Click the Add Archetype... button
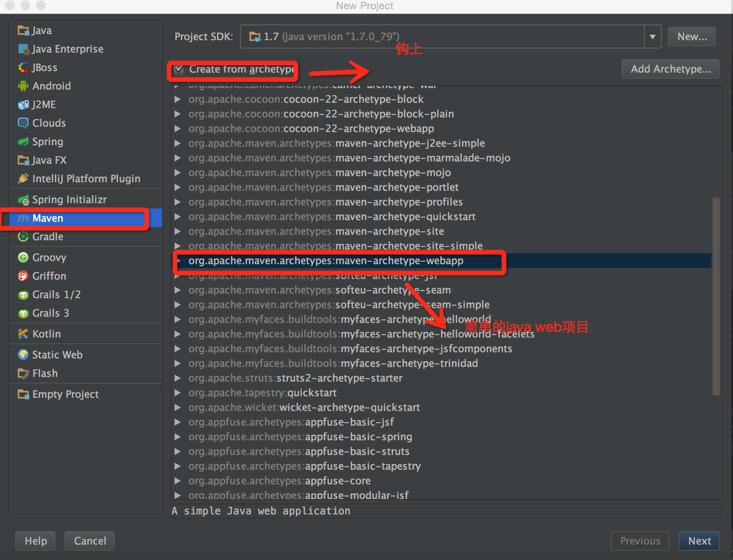 [670, 69]
